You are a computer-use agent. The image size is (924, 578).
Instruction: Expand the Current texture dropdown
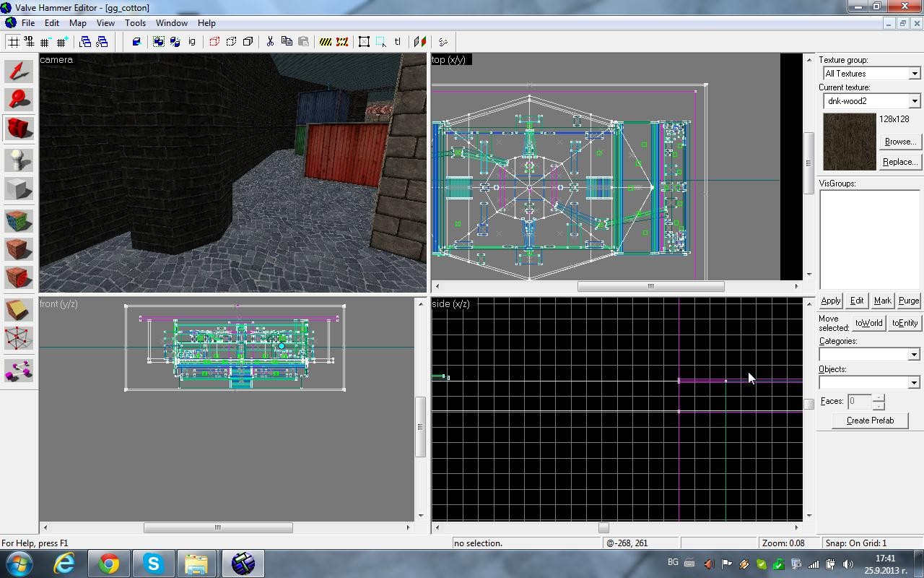coord(871,101)
